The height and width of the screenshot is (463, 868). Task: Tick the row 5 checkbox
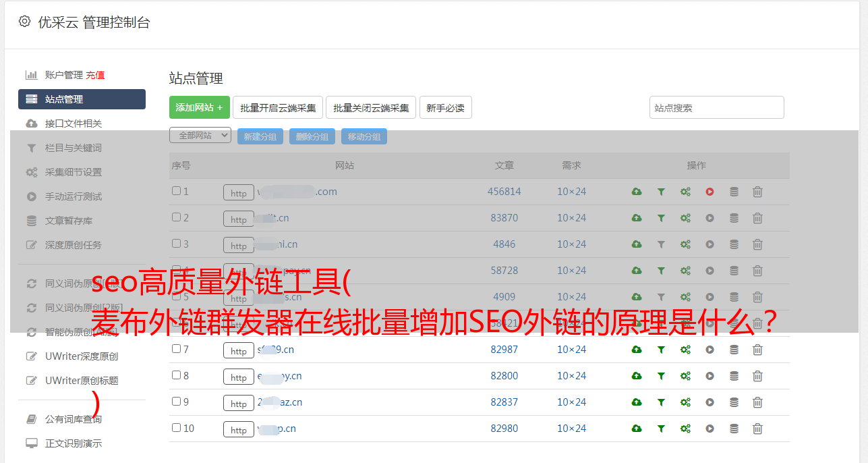pyautogui.click(x=176, y=296)
